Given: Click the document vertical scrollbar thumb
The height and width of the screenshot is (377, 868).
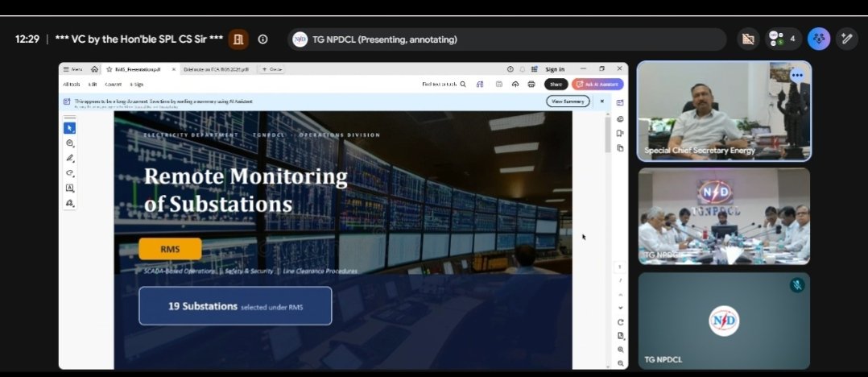Looking at the screenshot, I should [608, 134].
